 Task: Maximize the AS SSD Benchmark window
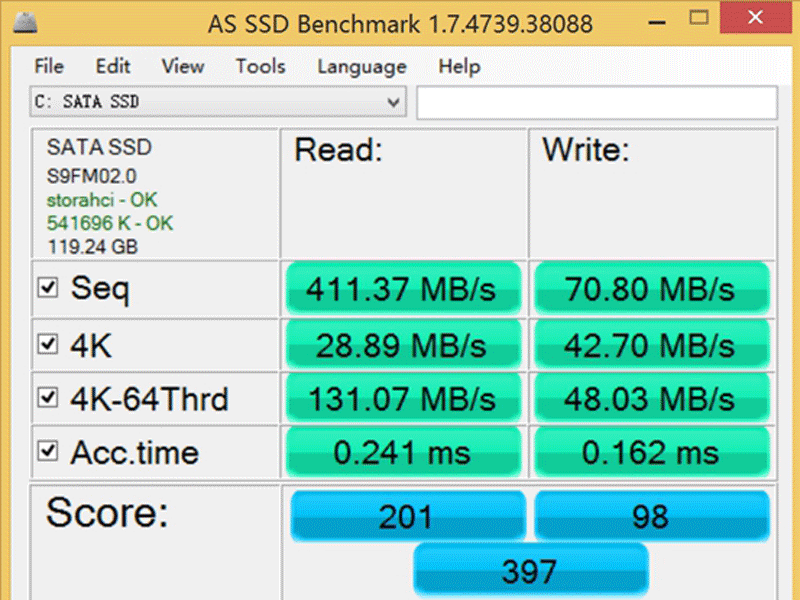coord(698,18)
